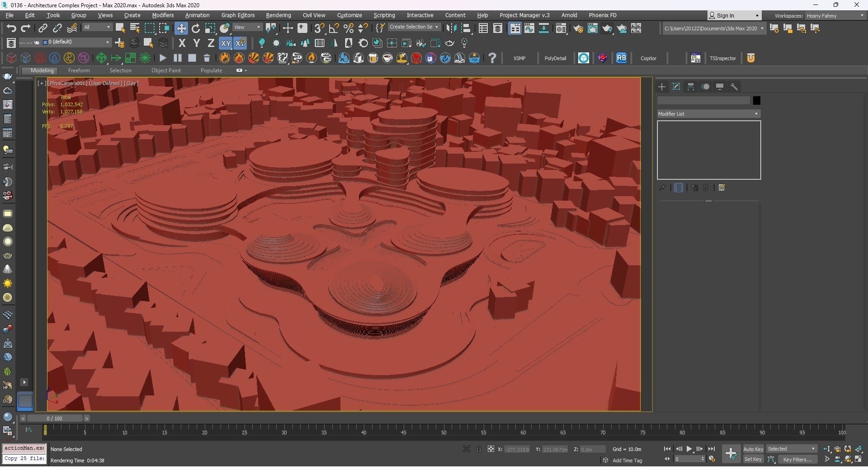Open the Hierarchy panel tab icon

tap(691, 87)
